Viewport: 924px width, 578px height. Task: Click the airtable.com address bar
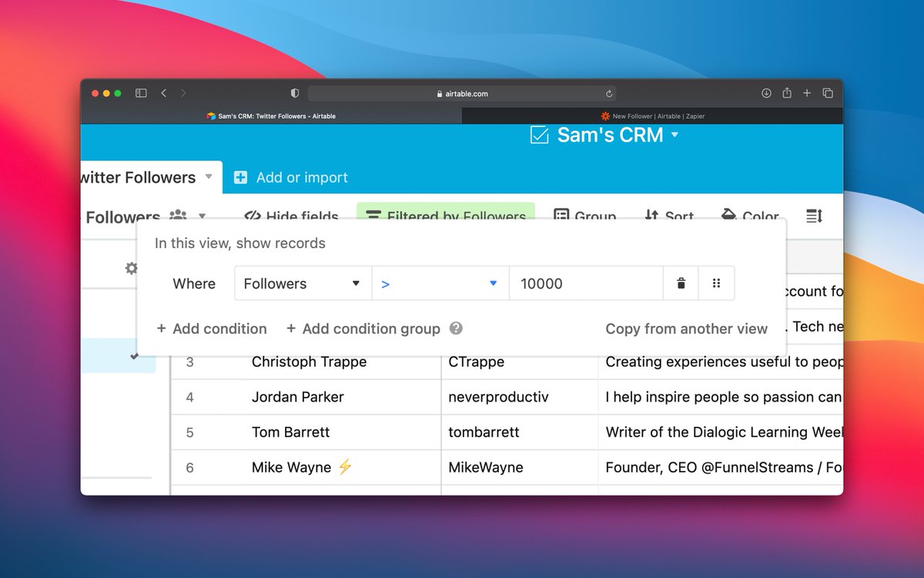[x=462, y=94]
